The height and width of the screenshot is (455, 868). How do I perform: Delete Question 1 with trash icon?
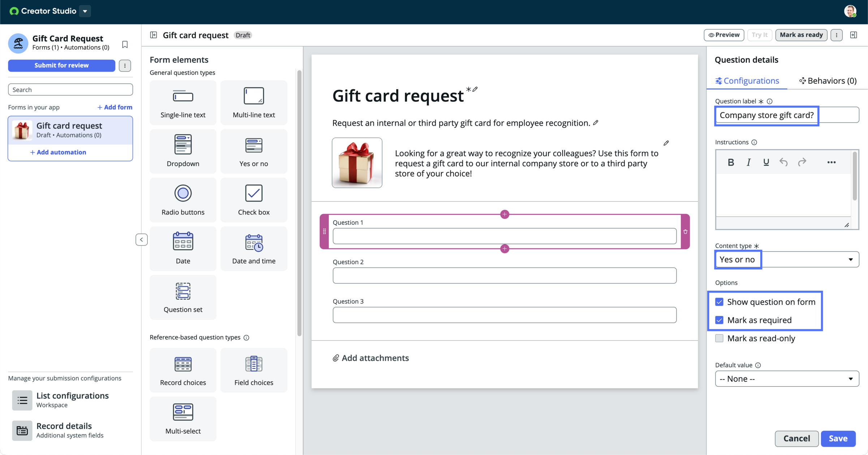(685, 231)
